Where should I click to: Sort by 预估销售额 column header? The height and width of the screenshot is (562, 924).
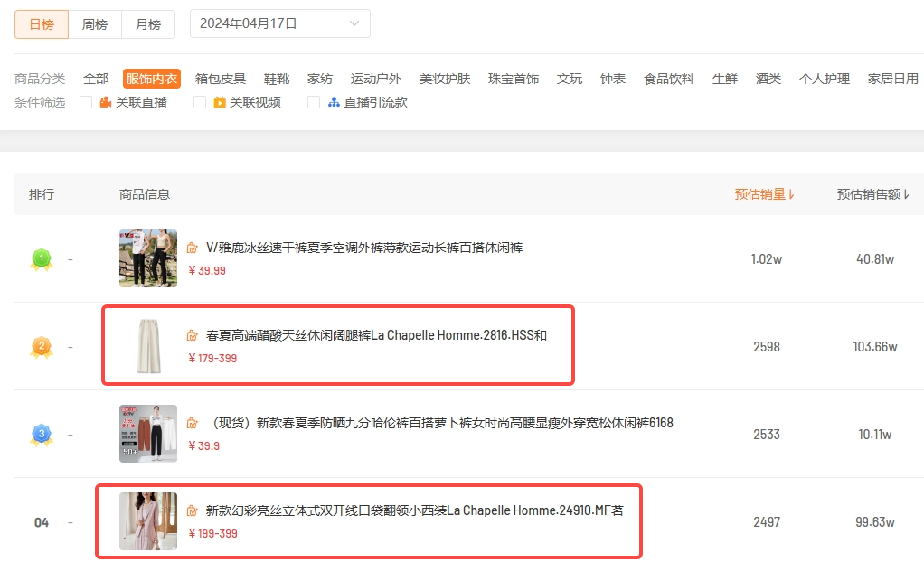point(872,194)
